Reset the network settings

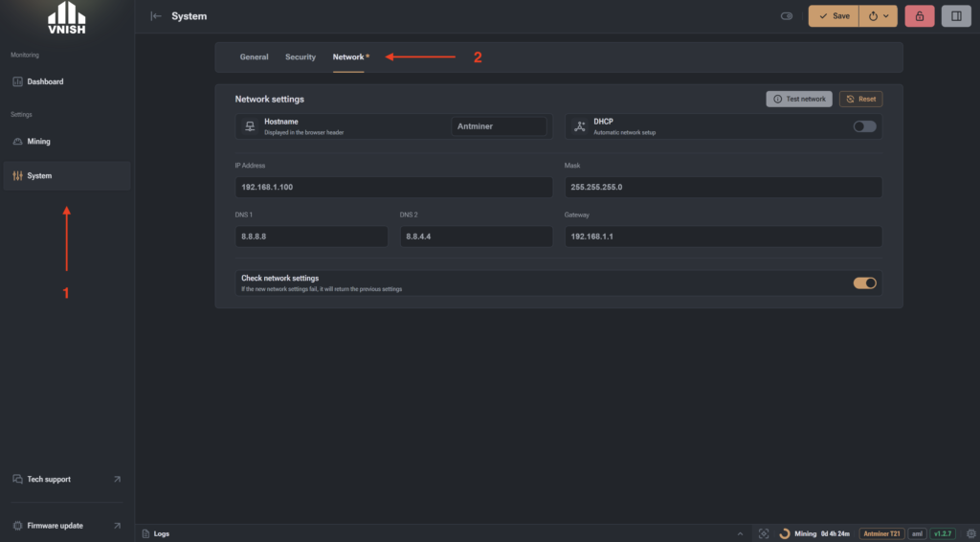tap(860, 99)
